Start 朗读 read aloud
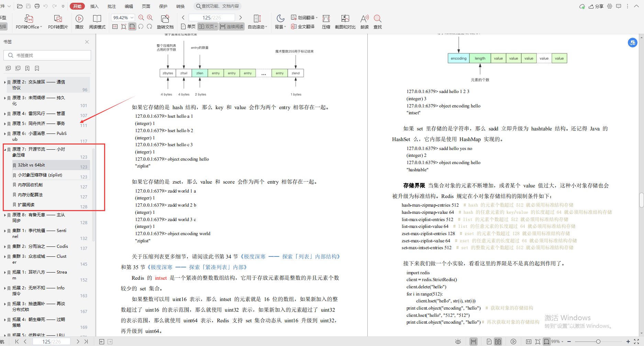This screenshot has width=644, height=346. click(365, 22)
